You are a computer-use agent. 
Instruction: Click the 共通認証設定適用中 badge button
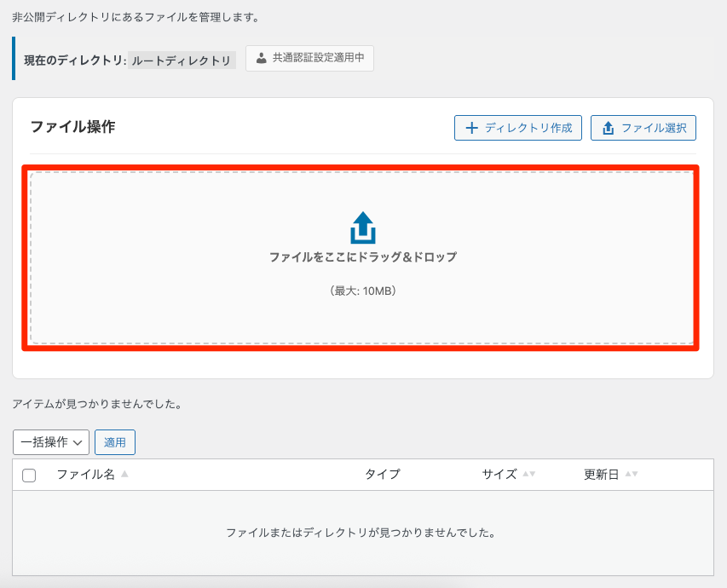(309, 59)
